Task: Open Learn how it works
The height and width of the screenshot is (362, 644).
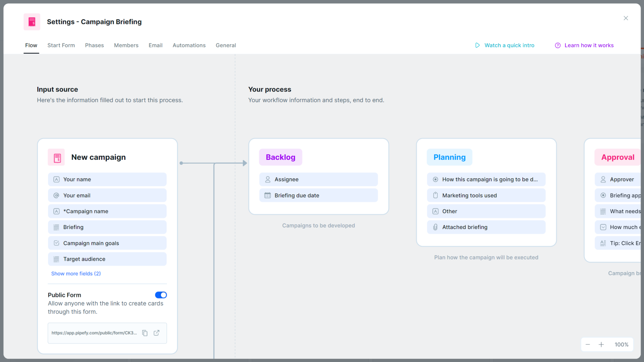Action: tap(589, 45)
